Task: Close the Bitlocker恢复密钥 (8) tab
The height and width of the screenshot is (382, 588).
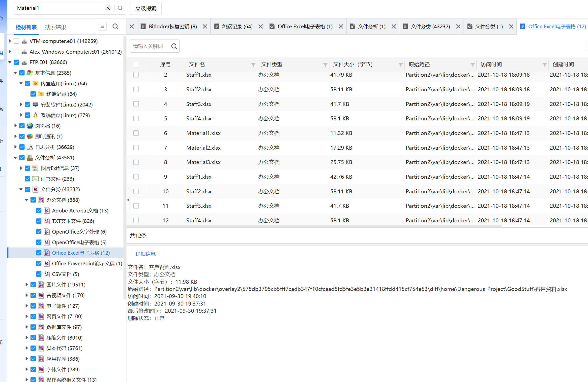Action: pyautogui.click(x=205, y=27)
